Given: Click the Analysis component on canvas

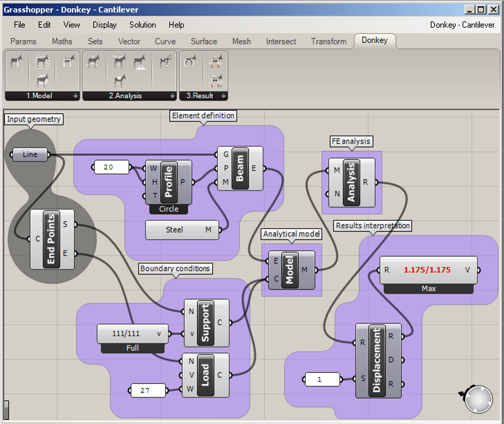Looking at the screenshot, I should pos(351,182).
